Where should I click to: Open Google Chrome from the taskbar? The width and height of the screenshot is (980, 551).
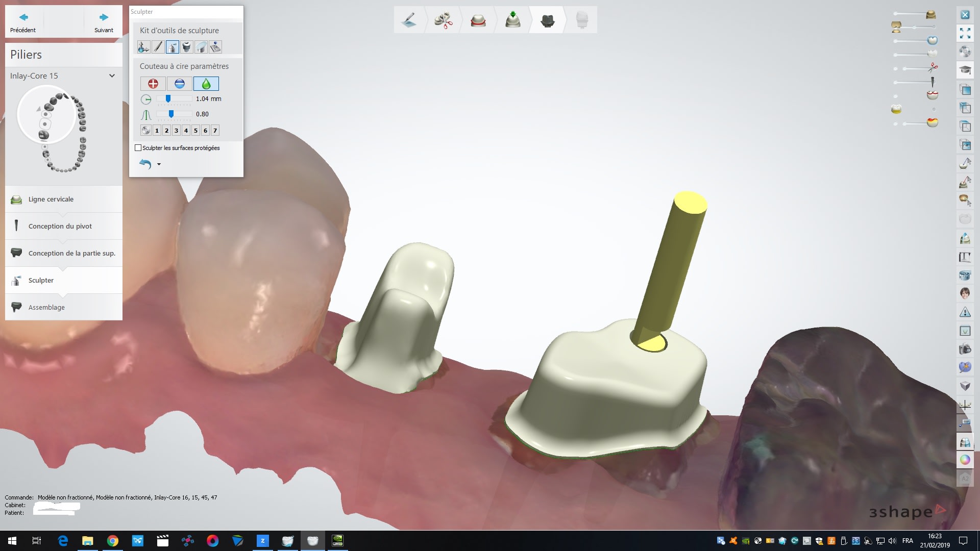[113, 541]
